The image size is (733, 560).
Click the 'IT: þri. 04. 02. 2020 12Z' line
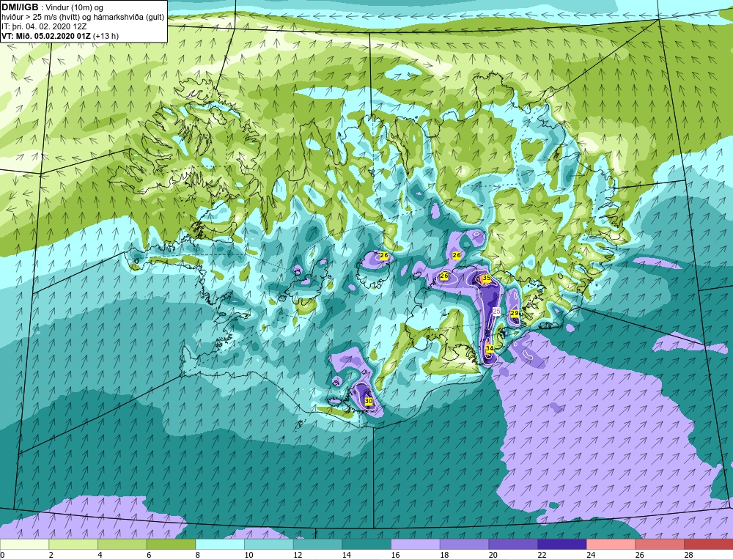pyautogui.click(x=44, y=26)
